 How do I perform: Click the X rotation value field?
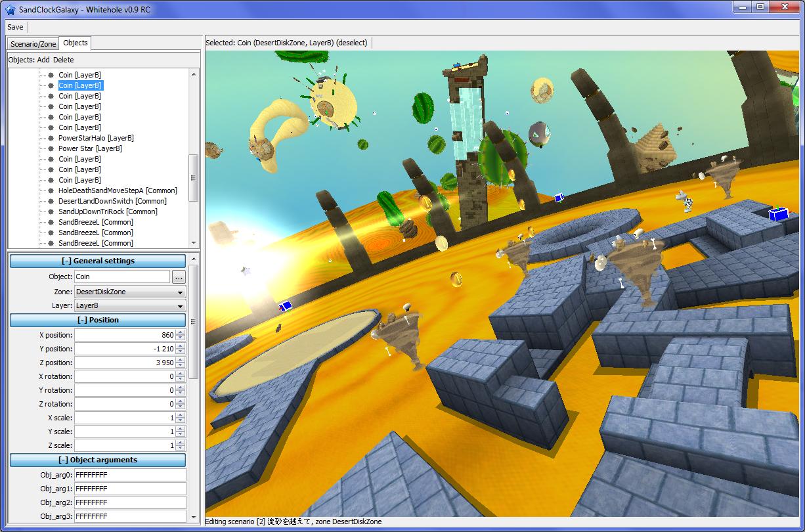(x=125, y=376)
